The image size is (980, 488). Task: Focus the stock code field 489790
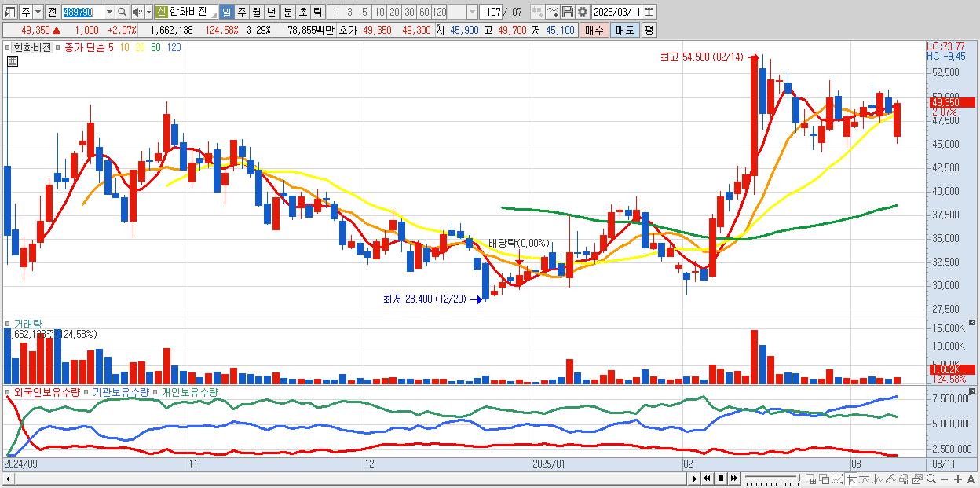click(82, 12)
